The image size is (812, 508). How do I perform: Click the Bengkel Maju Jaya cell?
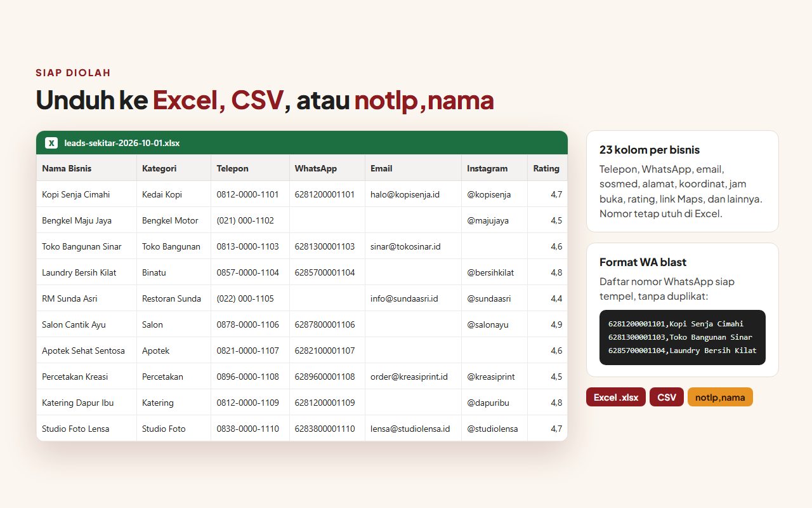pos(86,220)
